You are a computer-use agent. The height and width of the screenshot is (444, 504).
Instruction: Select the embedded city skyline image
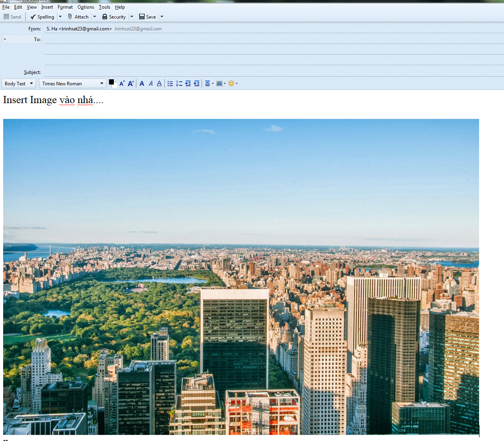point(241,277)
